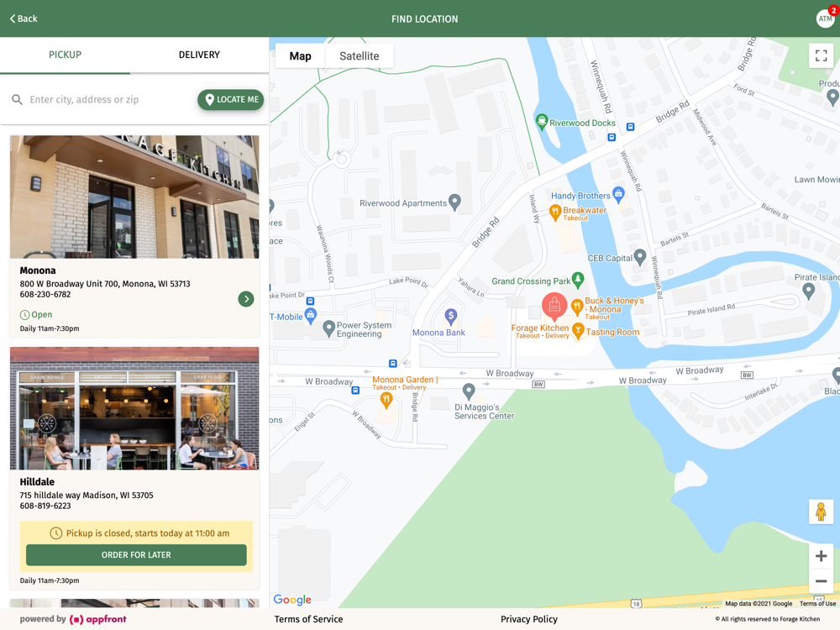Screen dimensions: 840x630
Task: Click ORDER FOR LATER for Hilldale
Action: [136, 555]
